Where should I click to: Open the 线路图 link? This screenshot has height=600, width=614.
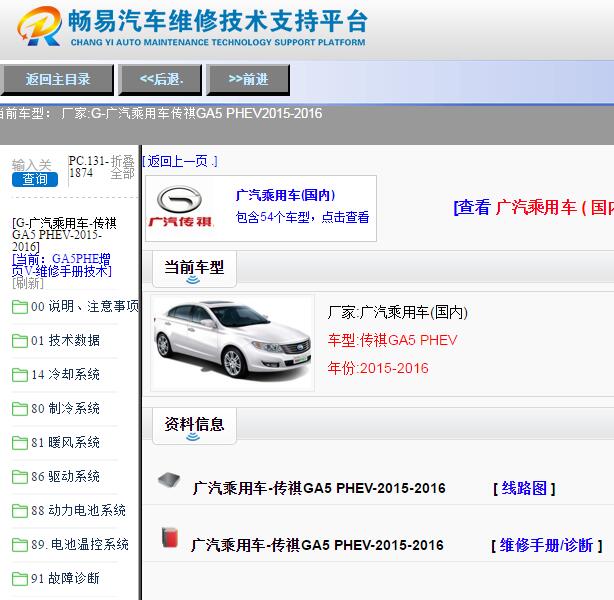click(x=524, y=488)
